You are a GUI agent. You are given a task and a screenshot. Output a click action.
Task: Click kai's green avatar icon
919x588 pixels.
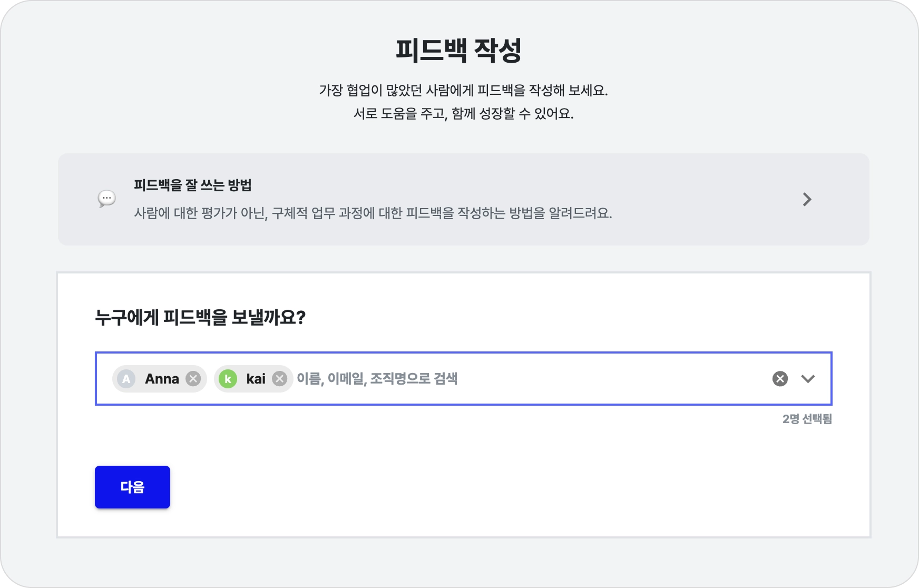(x=228, y=379)
